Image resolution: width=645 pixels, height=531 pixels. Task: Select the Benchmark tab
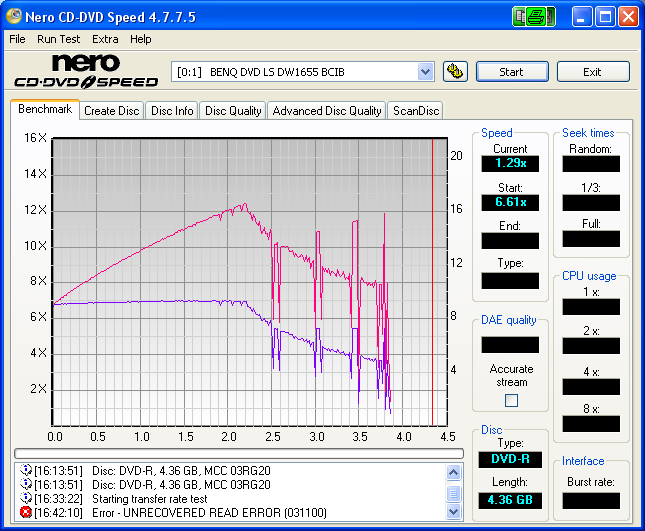45,109
